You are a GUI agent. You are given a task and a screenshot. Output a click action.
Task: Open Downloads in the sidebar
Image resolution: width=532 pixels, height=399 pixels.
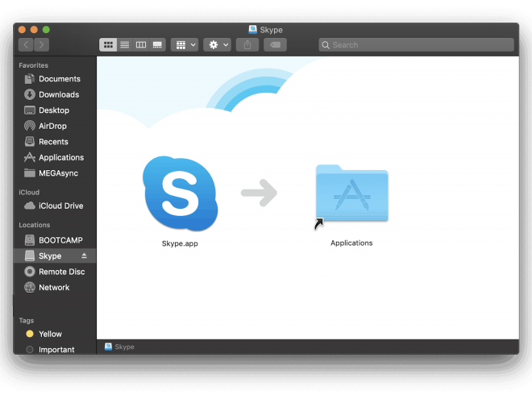55,94
